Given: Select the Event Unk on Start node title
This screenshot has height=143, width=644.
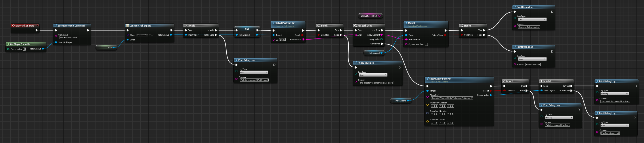Looking at the screenshot, I should 25,25.
